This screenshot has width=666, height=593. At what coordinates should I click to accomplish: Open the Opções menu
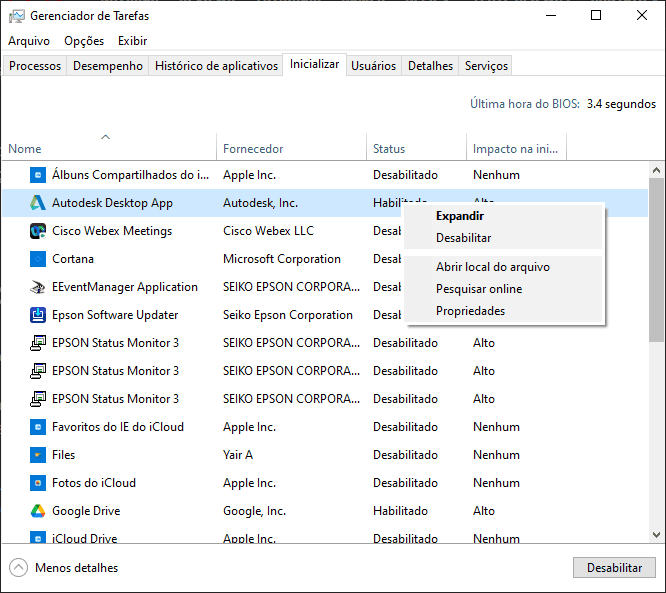coord(84,41)
